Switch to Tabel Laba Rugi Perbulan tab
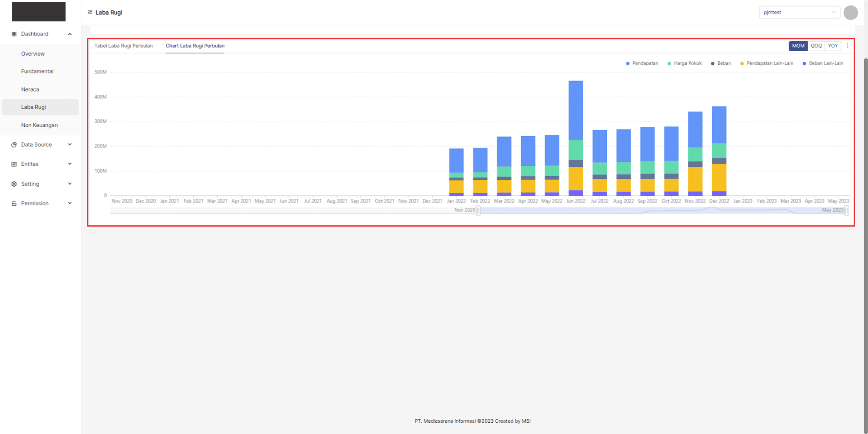The width and height of the screenshot is (868, 434). pos(124,46)
